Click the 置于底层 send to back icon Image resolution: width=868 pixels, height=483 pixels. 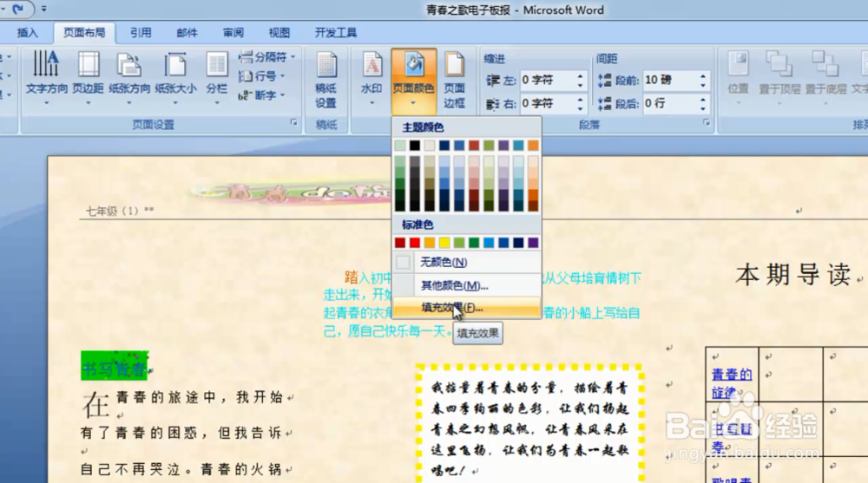pos(825,75)
